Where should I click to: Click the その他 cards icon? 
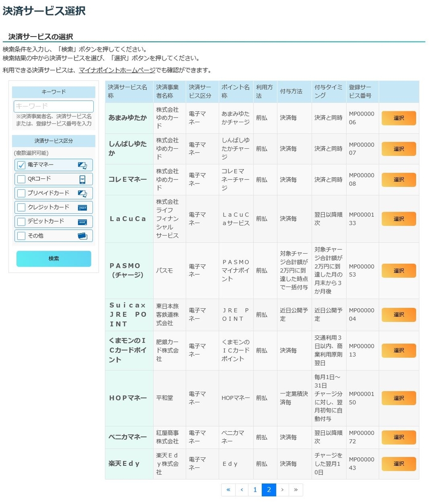[82, 236]
